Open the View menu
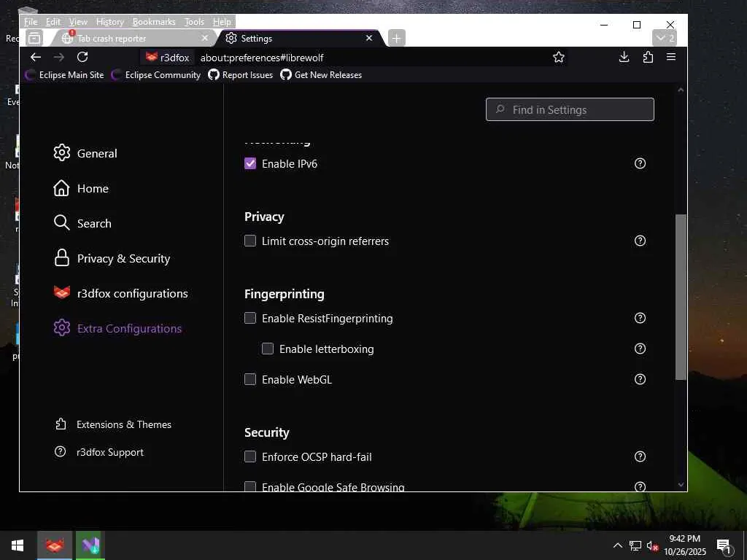 pyautogui.click(x=78, y=22)
